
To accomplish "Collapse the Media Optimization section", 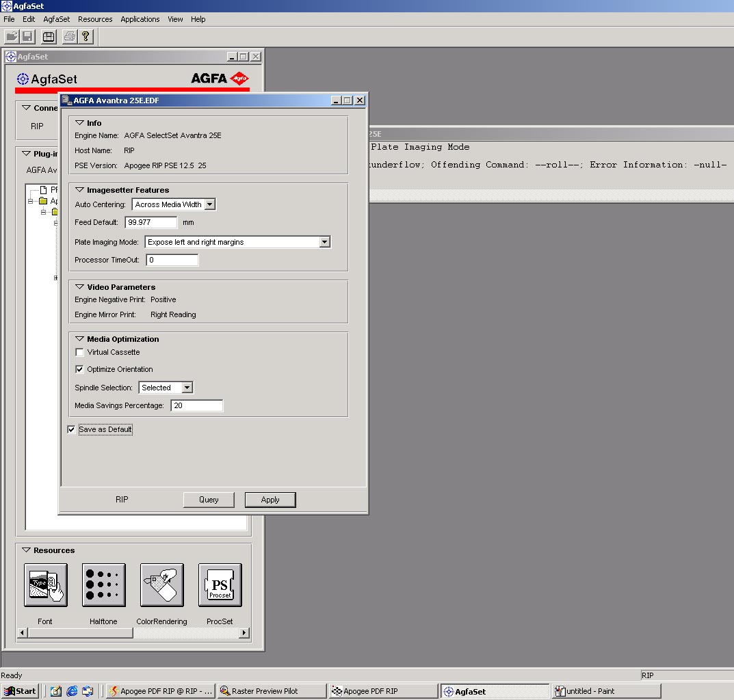I will (79, 339).
